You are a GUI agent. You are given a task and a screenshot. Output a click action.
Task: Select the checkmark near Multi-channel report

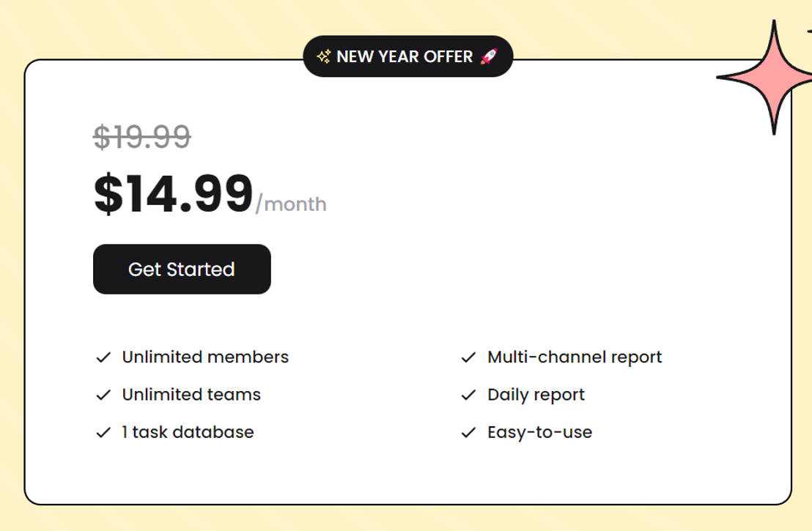(x=468, y=357)
